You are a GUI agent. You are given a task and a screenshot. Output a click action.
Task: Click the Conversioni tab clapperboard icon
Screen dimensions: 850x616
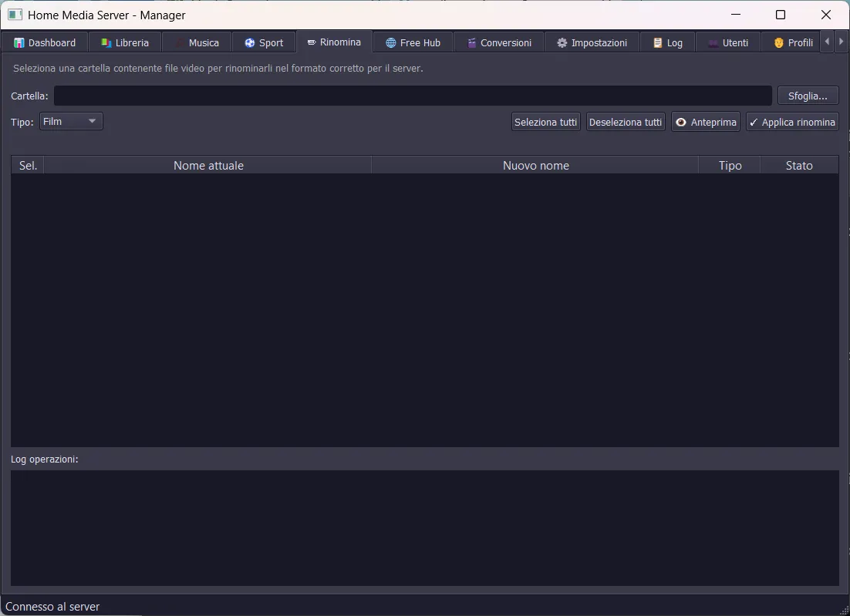click(471, 43)
